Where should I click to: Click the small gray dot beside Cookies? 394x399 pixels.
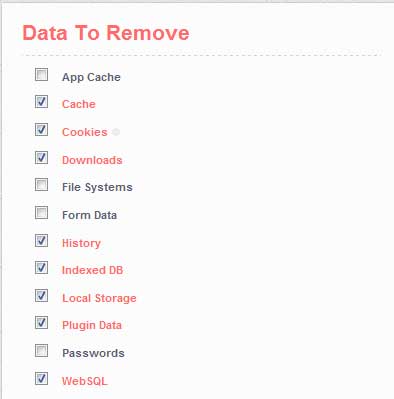click(x=116, y=132)
